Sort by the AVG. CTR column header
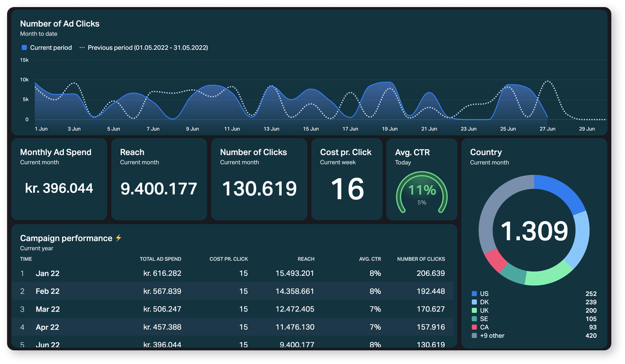The image size is (625, 364). tap(370, 259)
